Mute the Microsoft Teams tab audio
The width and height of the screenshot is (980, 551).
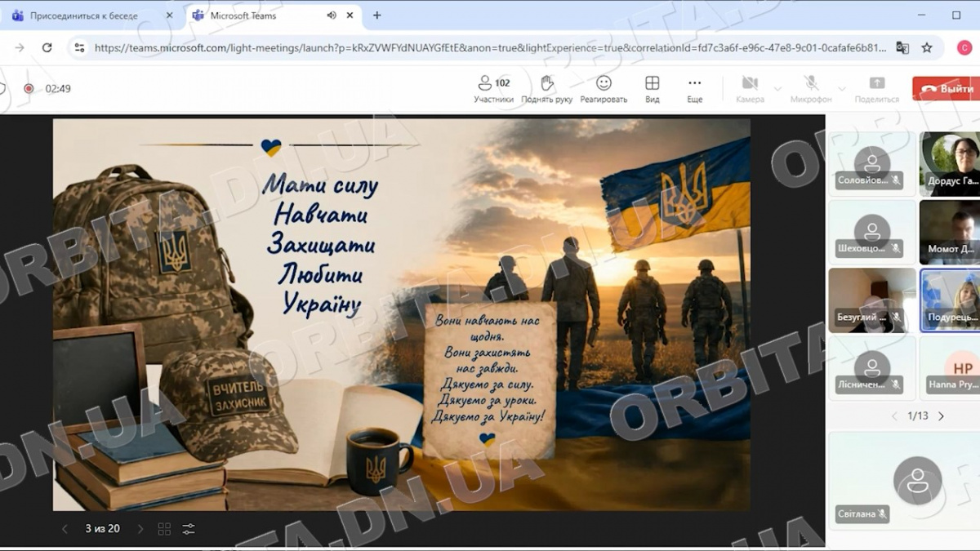coord(332,16)
